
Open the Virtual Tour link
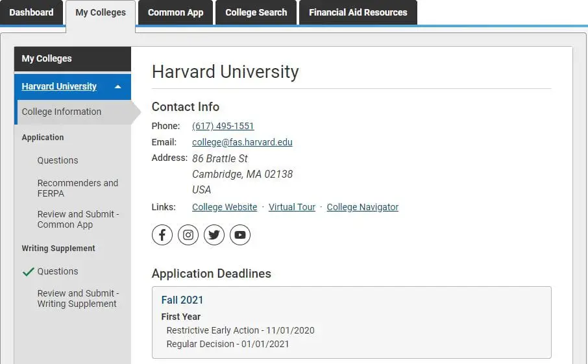coord(292,207)
